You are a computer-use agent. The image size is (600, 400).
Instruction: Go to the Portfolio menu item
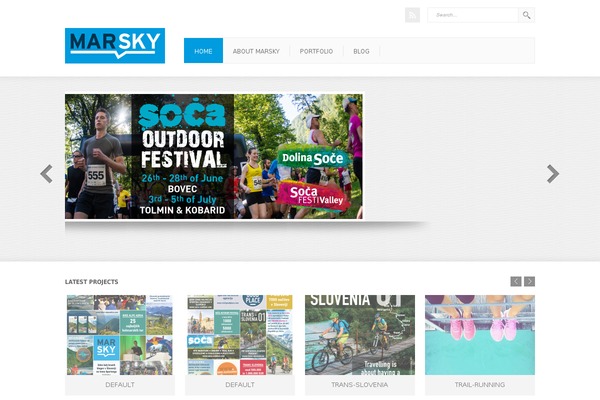316,51
